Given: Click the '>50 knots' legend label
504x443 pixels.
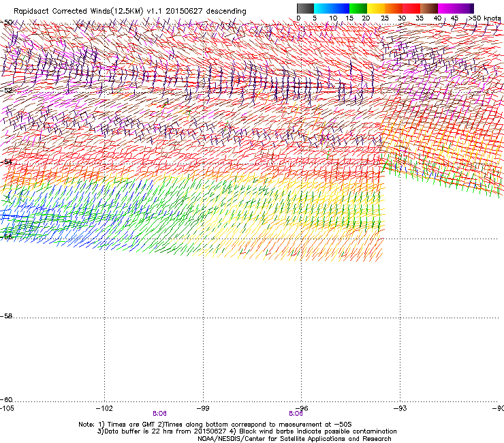Looking at the screenshot, I should point(484,18).
